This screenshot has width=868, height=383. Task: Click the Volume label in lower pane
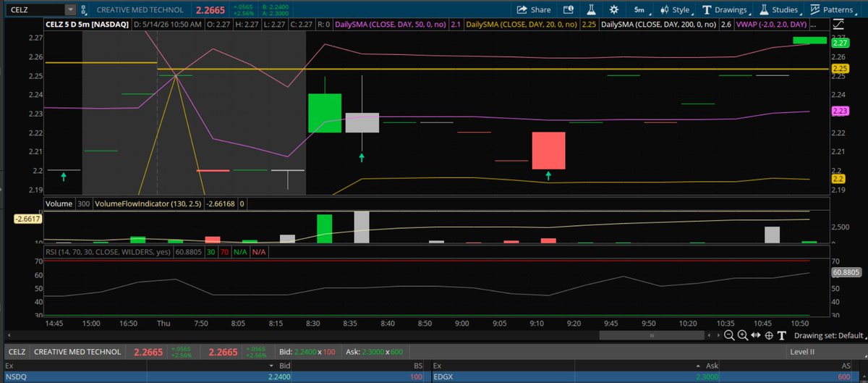coord(59,204)
